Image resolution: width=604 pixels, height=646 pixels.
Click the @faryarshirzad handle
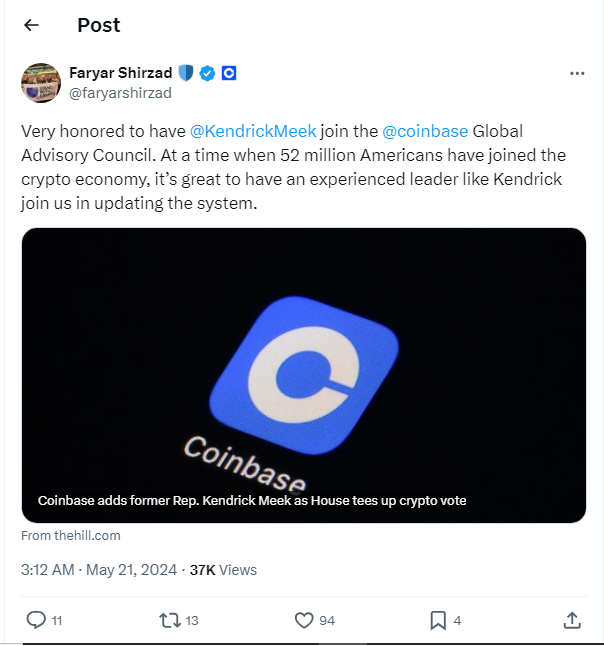click(x=120, y=93)
